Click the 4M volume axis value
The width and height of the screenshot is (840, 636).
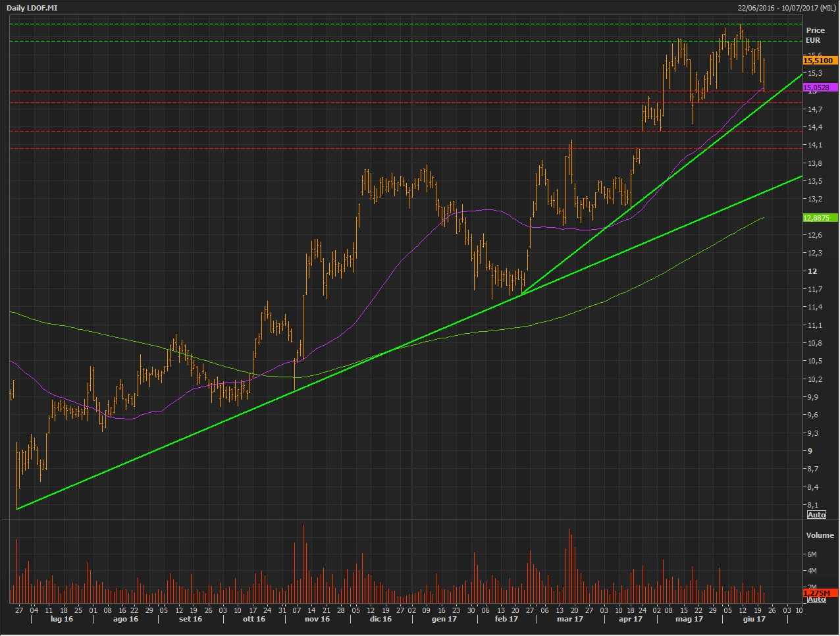(812, 571)
